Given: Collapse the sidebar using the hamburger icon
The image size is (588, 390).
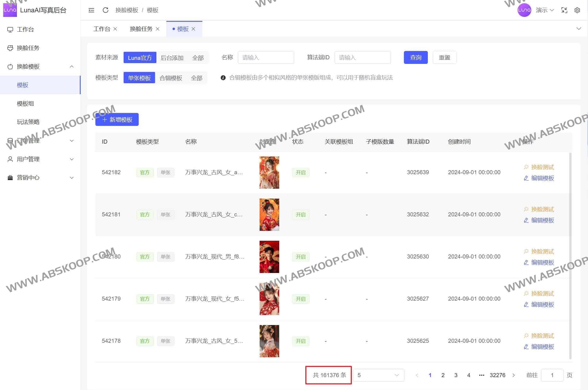Looking at the screenshot, I should tap(91, 10).
